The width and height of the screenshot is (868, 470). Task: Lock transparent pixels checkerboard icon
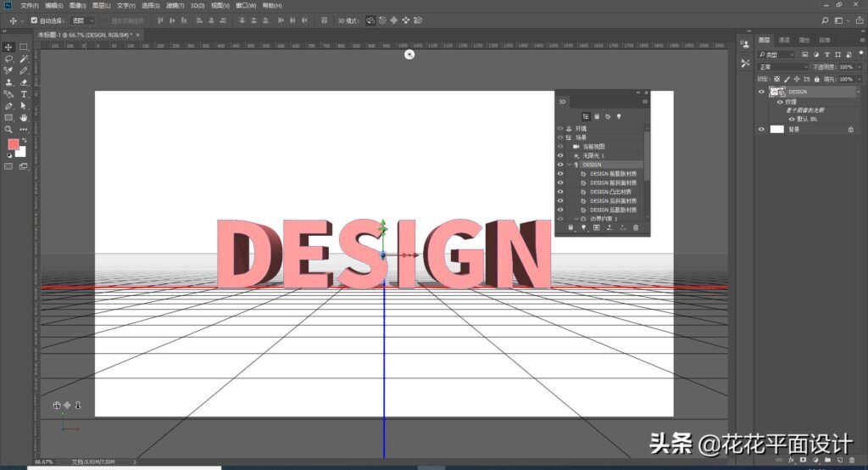pos(776,79)
